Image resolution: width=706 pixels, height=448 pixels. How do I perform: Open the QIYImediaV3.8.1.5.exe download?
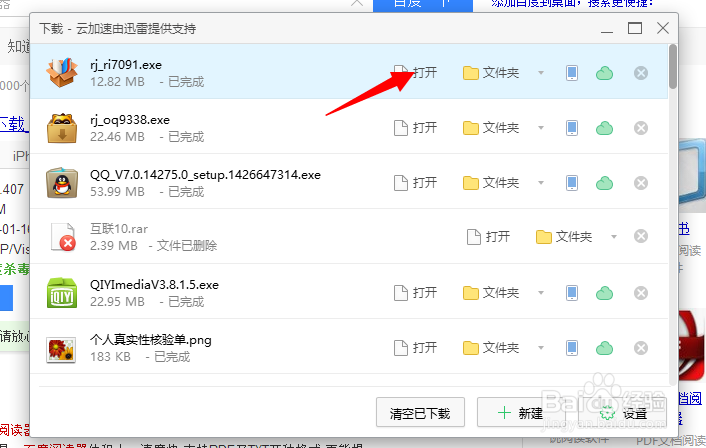click(x=415, y=293)
